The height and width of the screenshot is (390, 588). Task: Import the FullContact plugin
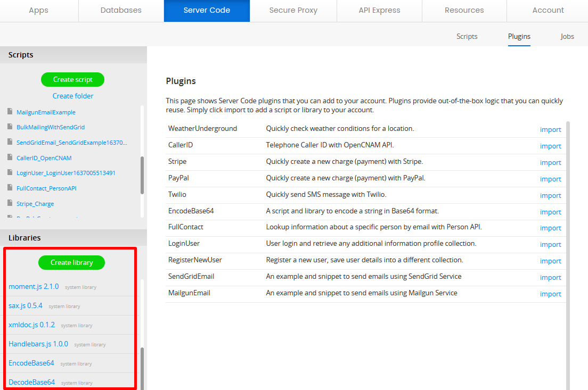point(551,228)
